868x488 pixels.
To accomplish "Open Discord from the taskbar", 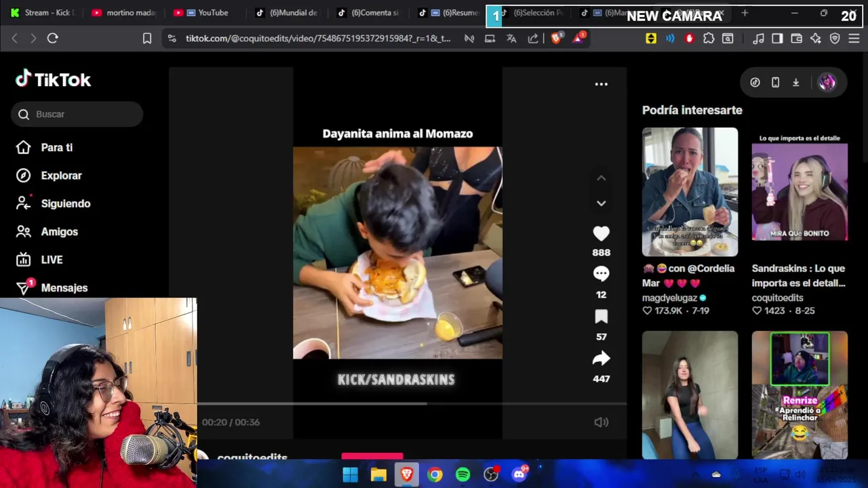I will click(x=519, y=474).
